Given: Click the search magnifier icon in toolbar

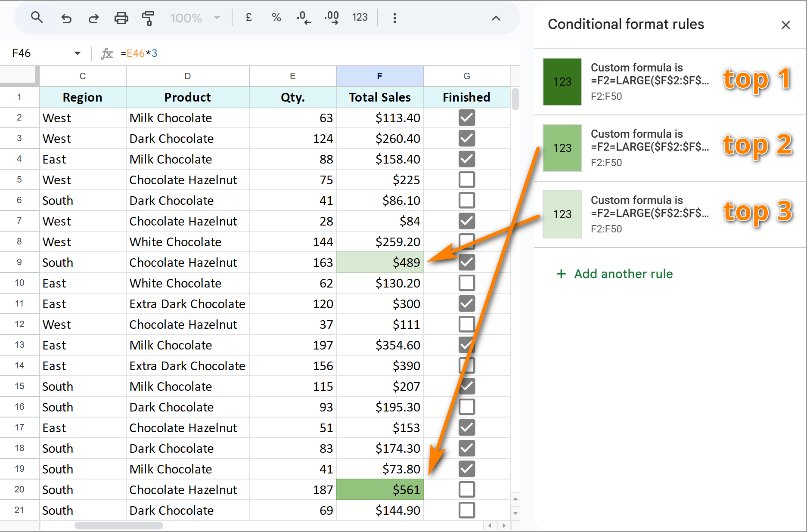Looking at the screenshot, I should [37, 18].
